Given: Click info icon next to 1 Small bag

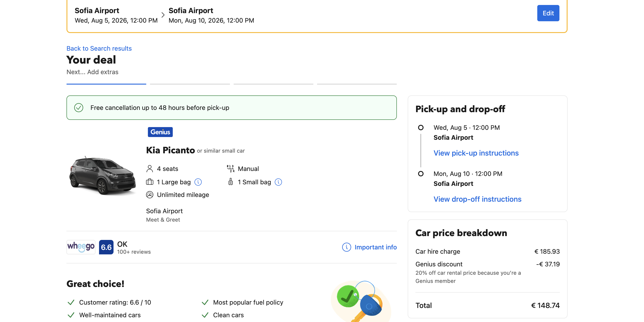Looking at the screenshot, I should [278, 182].
